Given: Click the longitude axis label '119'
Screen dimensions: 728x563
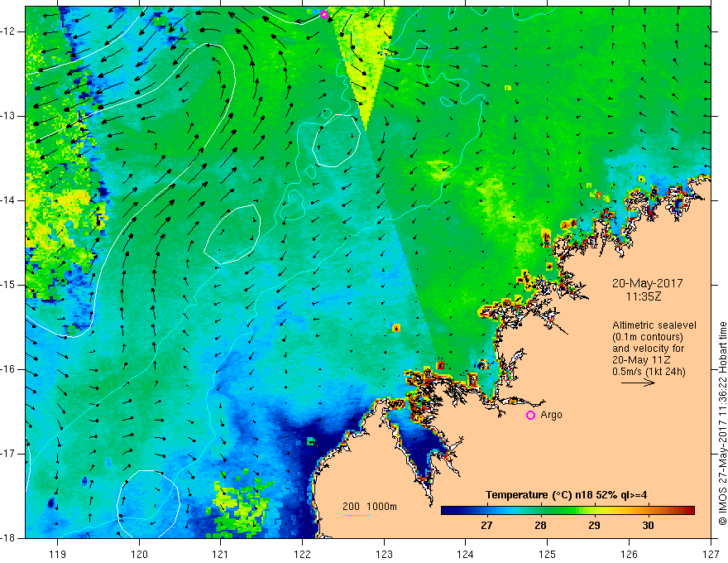Looking at the screenshot, I should click(x=58, y=554).
